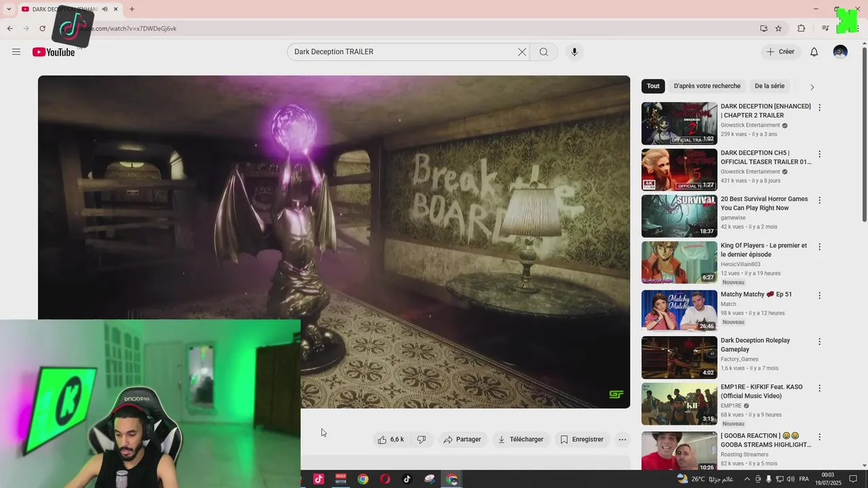Open options for EMP1RE KIFKIF video
Viewport: 868px width, 488px height.
(x=819, y=388)
